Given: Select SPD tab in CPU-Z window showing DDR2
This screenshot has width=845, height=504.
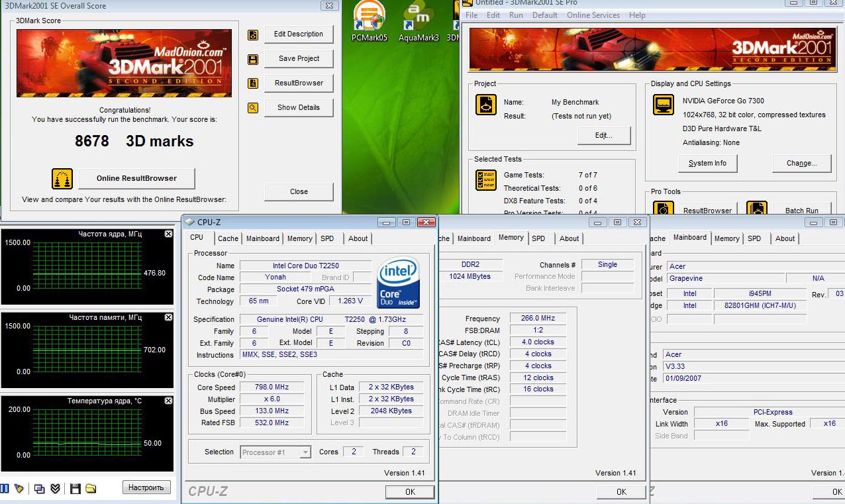Looking at the screenshot, I should (538, 238).
